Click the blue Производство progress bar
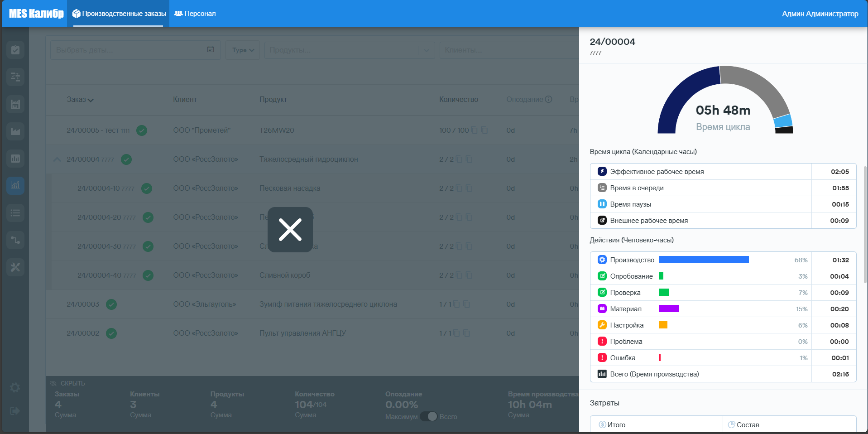The height and width of the screenshot is (434, 868). [x=704, y=260]
